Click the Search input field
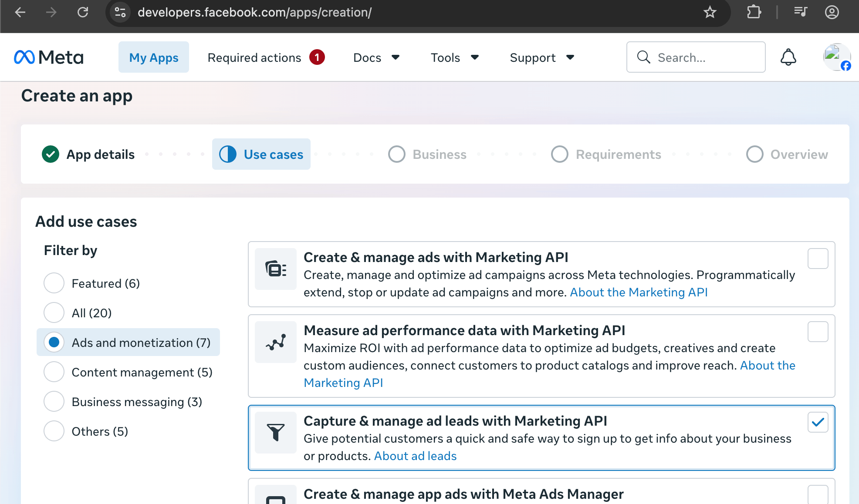The height and width of the screenshot is (504, 859). coord(696,57)
